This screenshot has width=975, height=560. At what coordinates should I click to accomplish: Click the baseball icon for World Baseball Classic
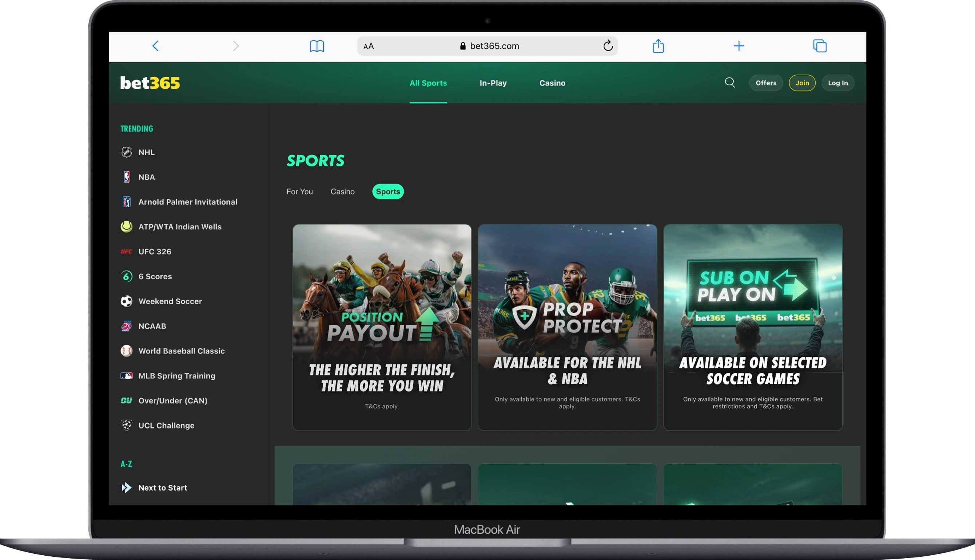(126, 351)
